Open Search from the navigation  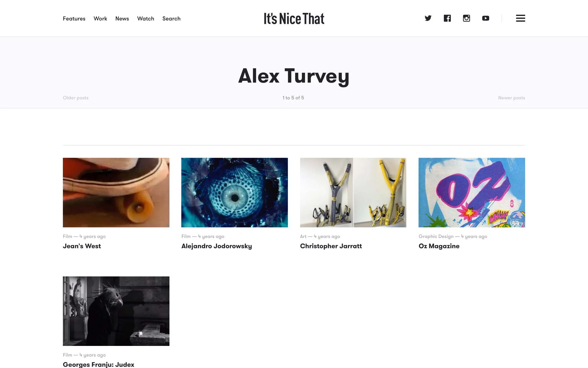tap(171, 19)
